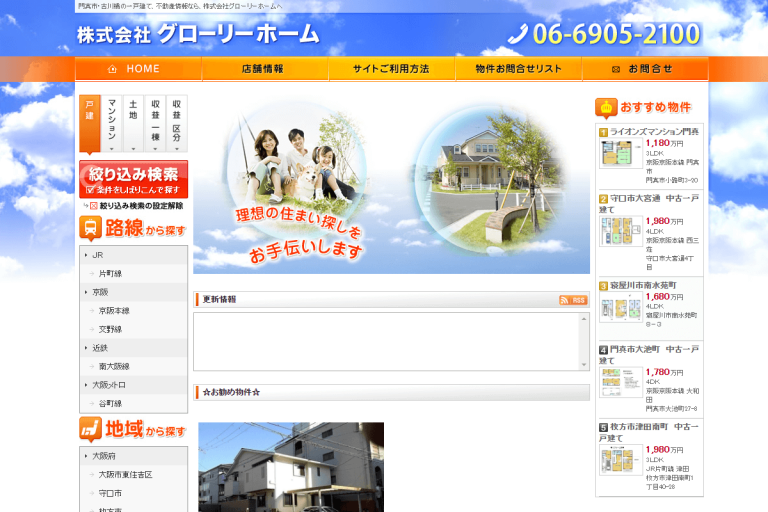Click scroll-up arrow in 更新情報 box
The width and height of the screenshot is (768, 512).
coord(584,319)
